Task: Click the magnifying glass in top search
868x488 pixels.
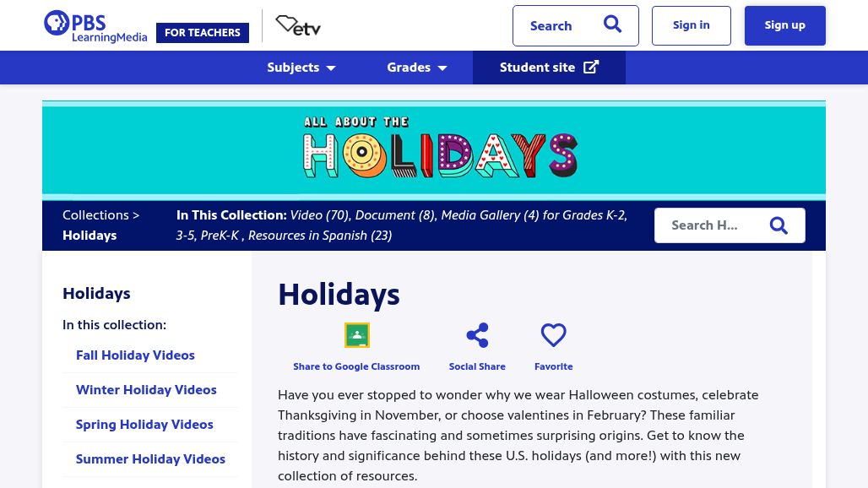Action: [613, 25]
